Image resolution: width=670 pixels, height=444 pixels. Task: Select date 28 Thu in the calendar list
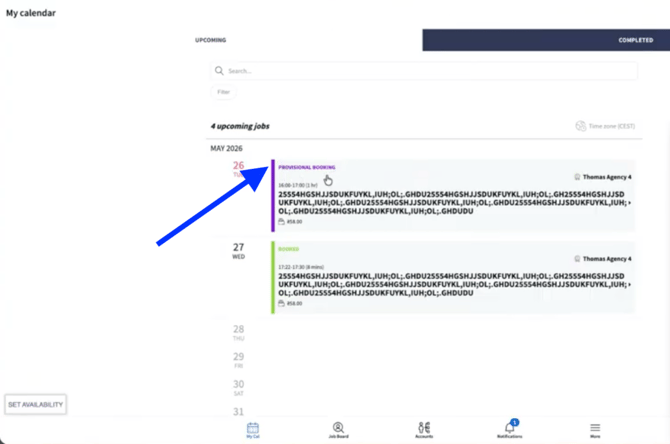[238, 332]
